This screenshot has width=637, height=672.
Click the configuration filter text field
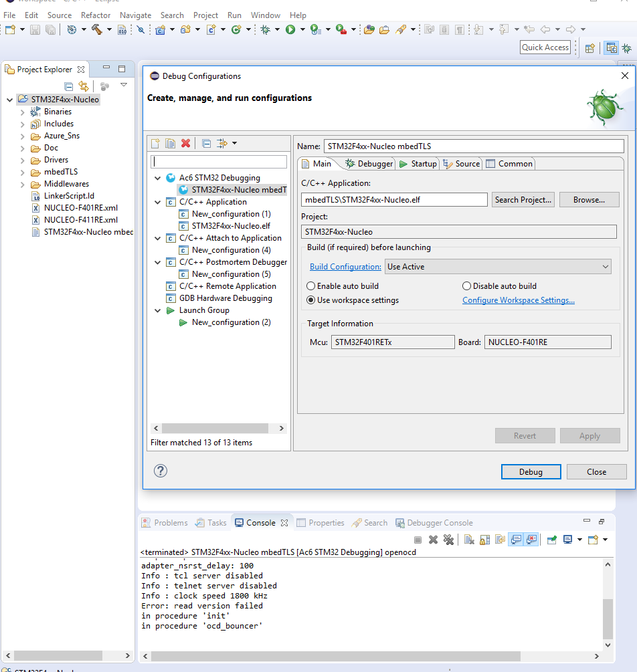219,162
